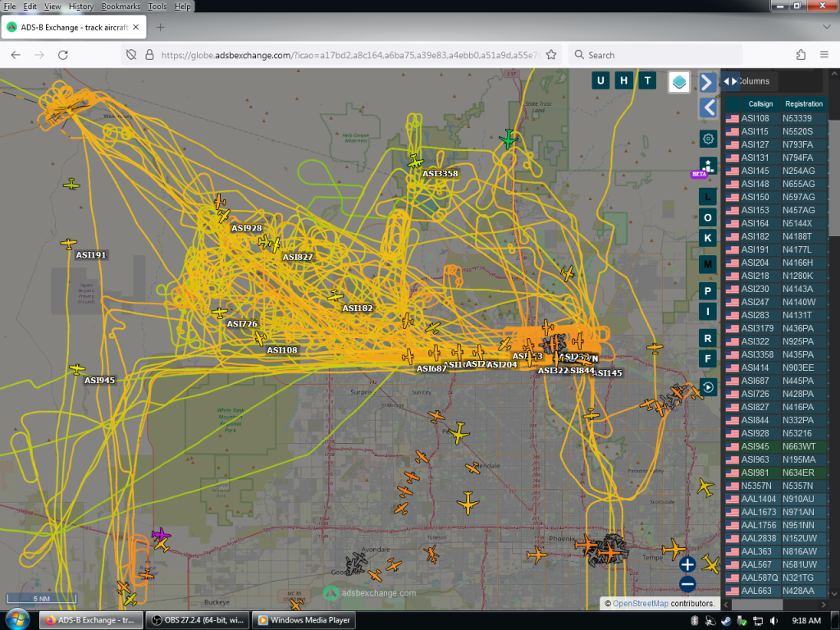This screenshot has height=630, width=840.
Task: Toggle the K map option button
Action: point(708,238)
